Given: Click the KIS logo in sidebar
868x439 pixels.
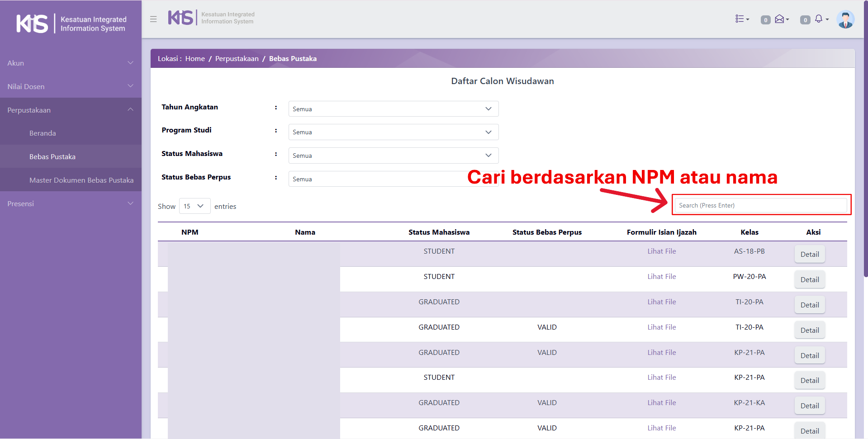Looking at the screenshot, I should point(32,24).
